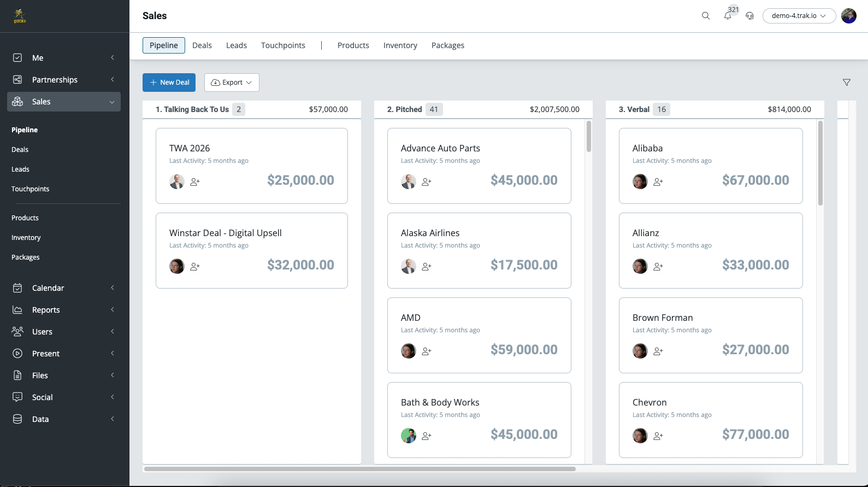Add a user to Advance Auto Parts deal
Viewport: 868px width, 487px height.
coord(427,182)
